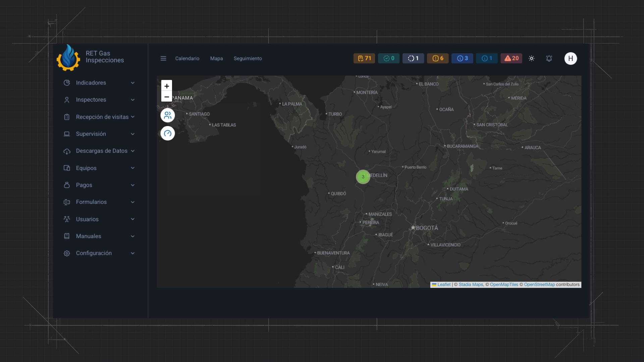Screen dimensions: 644x362
Task: Expand the Equipos chevron
Action: [x=133, y=168]
